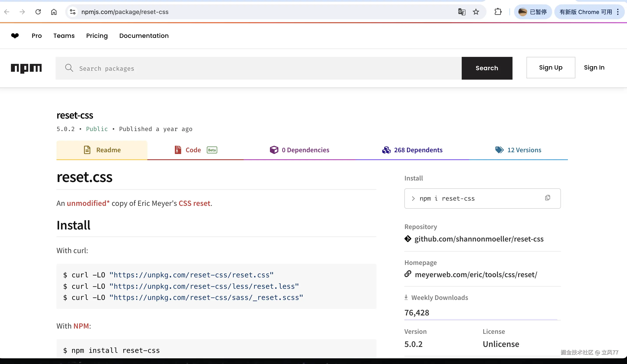Image resolution: width=627 pixels, height=364 pixels.
Task: Click the browser address bar URL
Action: point(125,12)
